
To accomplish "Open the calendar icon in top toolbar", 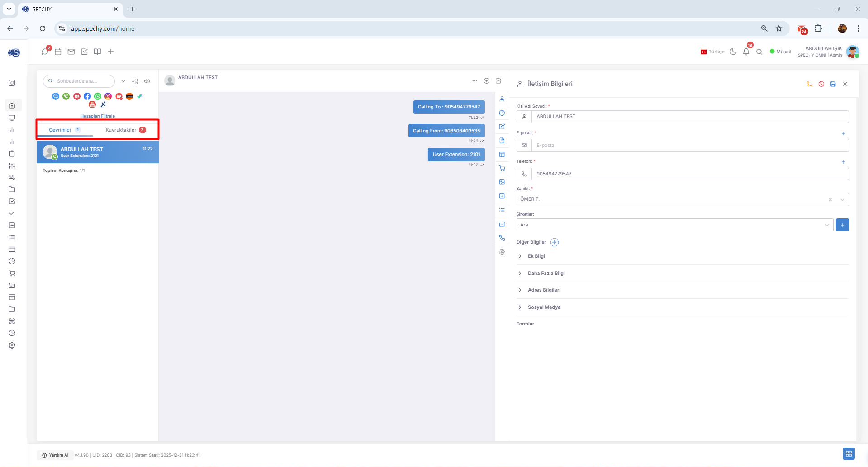I will [x=58, y=52].
